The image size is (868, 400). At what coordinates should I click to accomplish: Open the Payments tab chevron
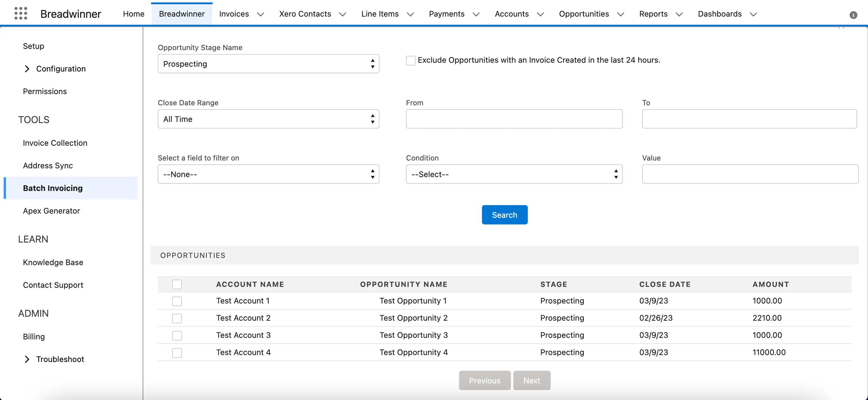coord(476,14)
